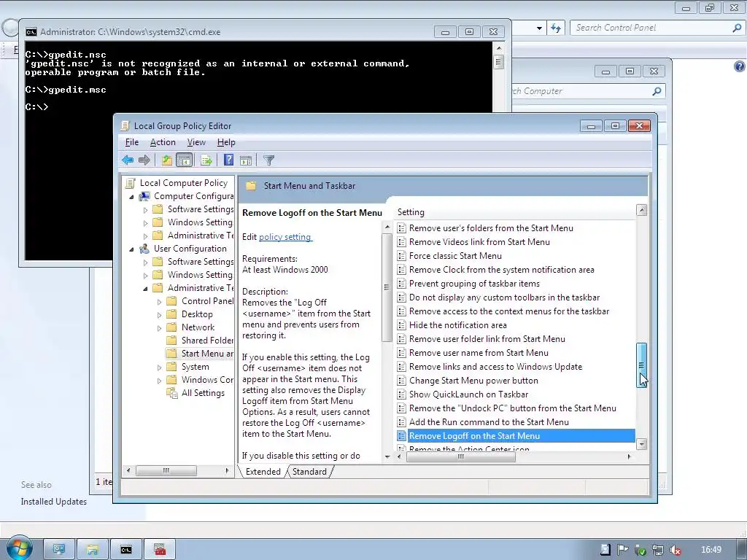Image resolution: width=747 pixels, height=560 pixels.
Task: Open the View menu
Action: [196, 142]
